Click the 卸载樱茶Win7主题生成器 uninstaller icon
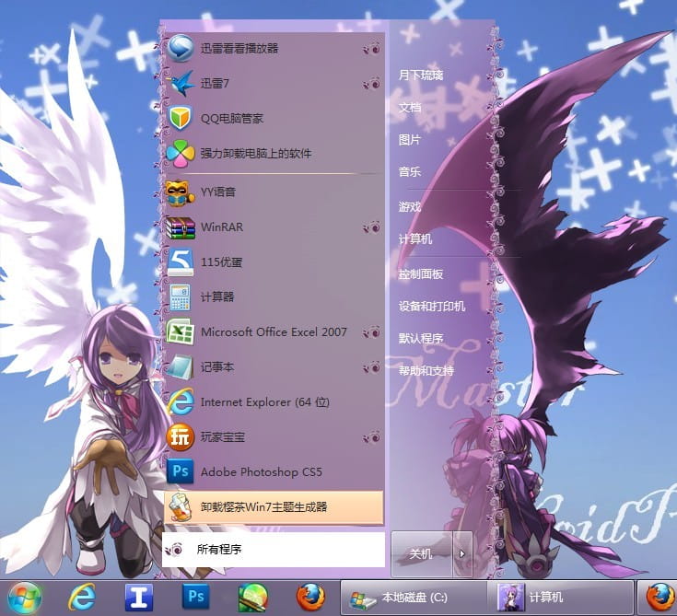The image size is (677, 616). pos(180,506)
